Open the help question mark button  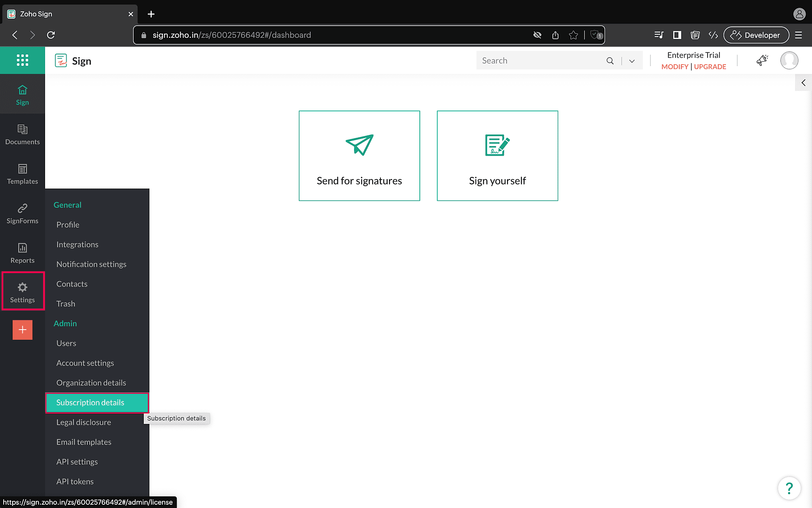[789, 488]
